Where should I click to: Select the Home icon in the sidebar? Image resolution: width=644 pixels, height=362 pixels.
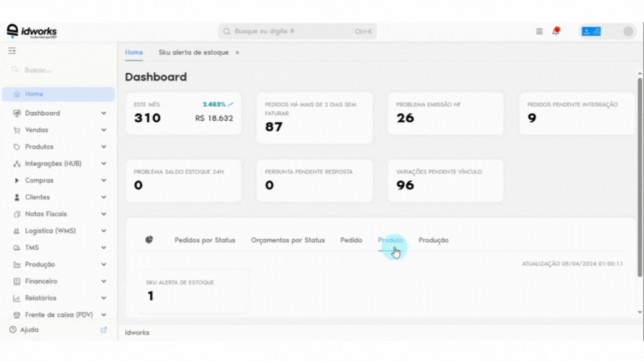point(16,94)
